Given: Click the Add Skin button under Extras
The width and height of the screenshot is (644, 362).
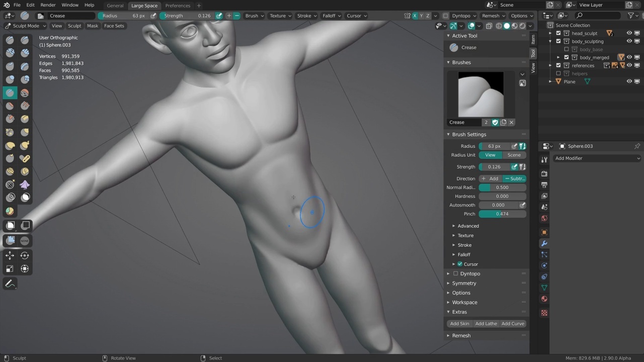Looking at the screenshot, I should (459, 323).
